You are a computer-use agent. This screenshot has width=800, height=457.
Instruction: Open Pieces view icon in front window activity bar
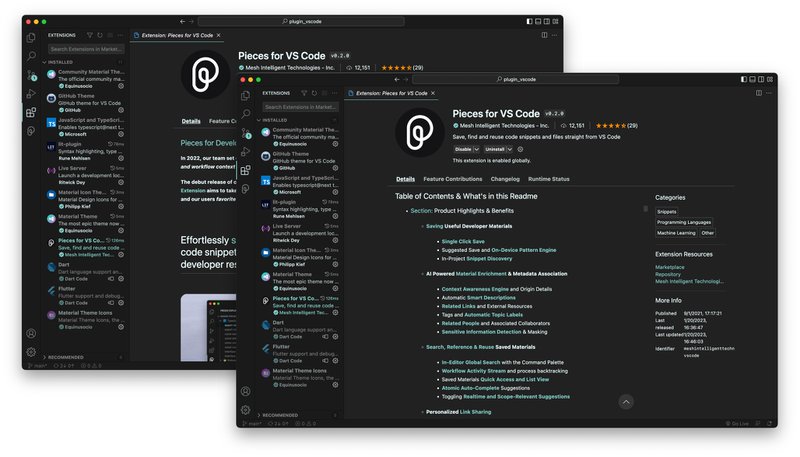pyautogui.click(x=245, y=189)
